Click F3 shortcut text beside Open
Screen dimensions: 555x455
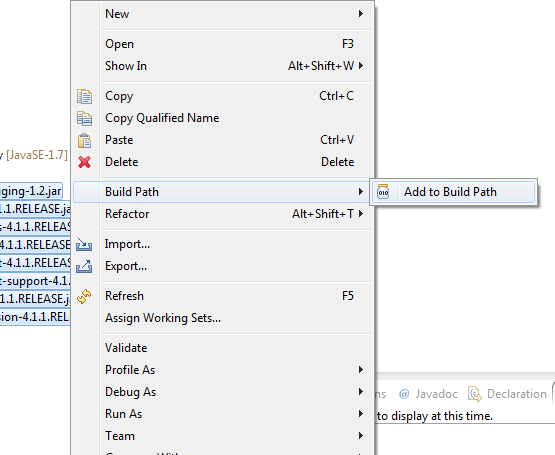coord(348,44)
